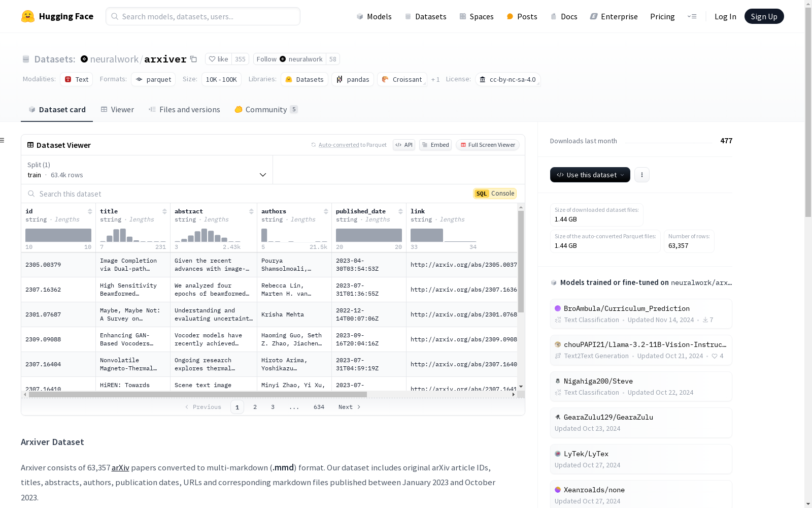Expand the more navigation menu icon

[692, 16]
